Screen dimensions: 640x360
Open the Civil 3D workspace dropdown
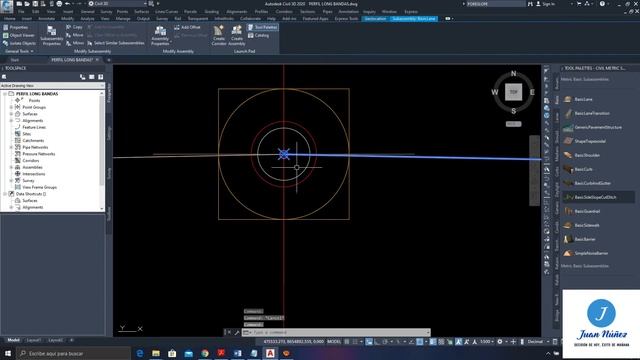118,4
